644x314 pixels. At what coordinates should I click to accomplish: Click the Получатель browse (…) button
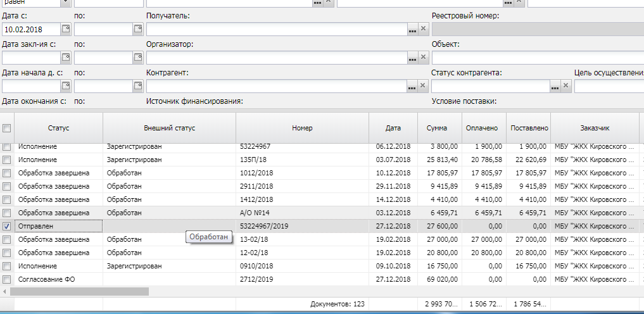pos(412,29)
